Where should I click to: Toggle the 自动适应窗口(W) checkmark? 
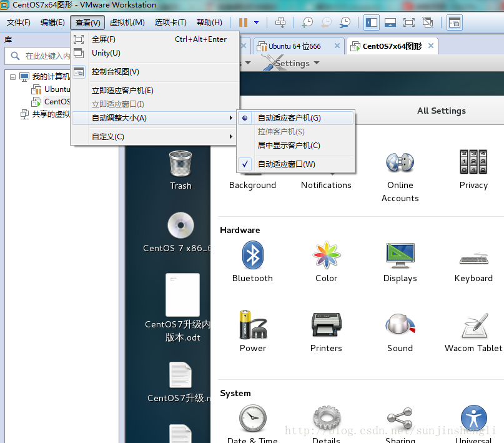pyautogui.click(x=295, y=164)
